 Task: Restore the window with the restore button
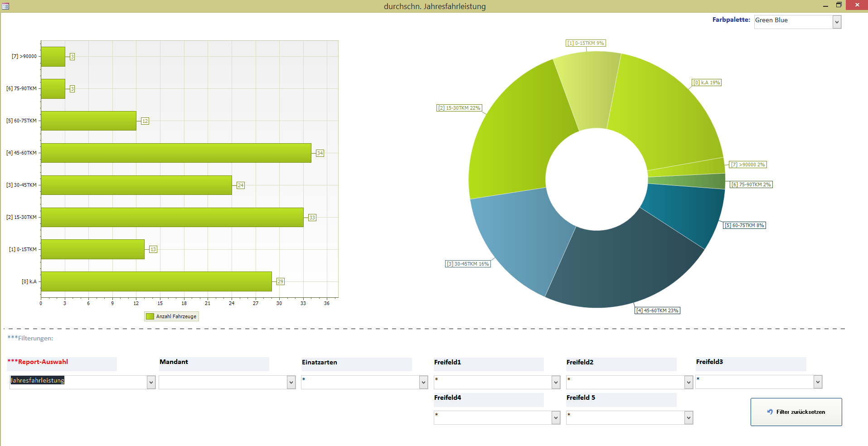point(839,5)
